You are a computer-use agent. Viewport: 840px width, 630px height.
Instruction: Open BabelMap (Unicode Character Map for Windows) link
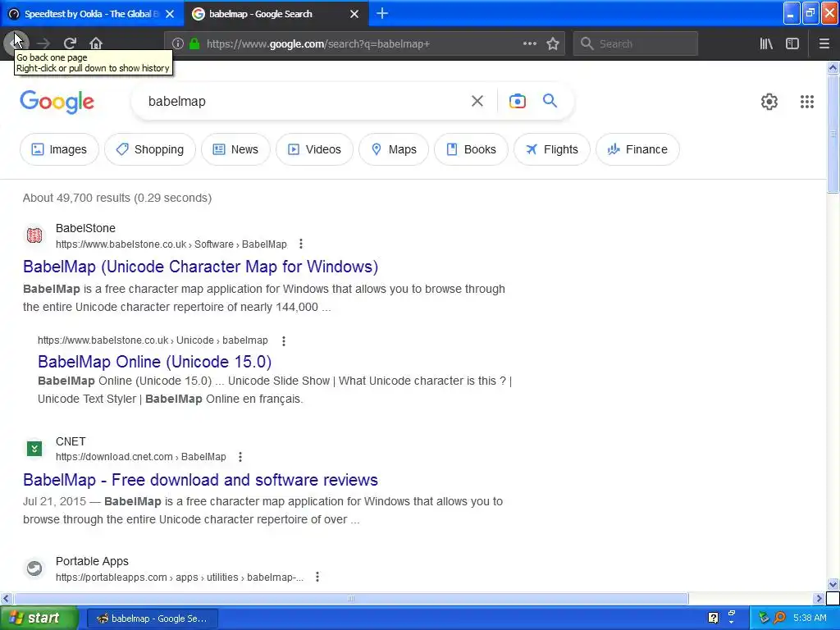point(200,267)
